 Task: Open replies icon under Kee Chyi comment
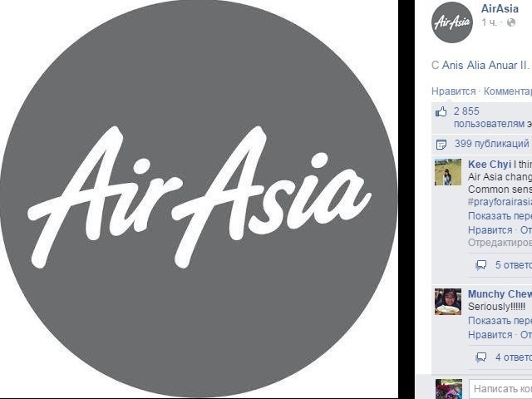481,265
